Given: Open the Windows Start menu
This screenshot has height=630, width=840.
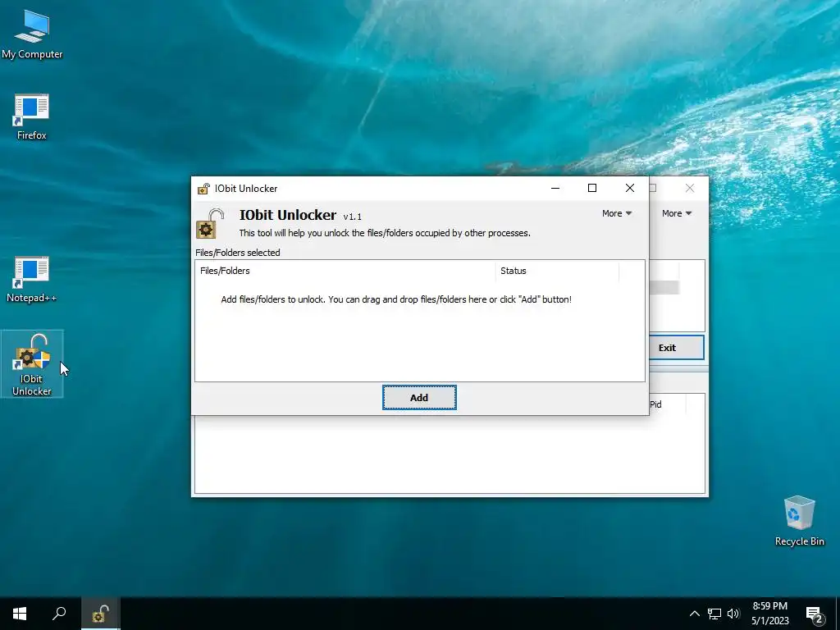Looking at the screenshot, I should click(20, 614).
